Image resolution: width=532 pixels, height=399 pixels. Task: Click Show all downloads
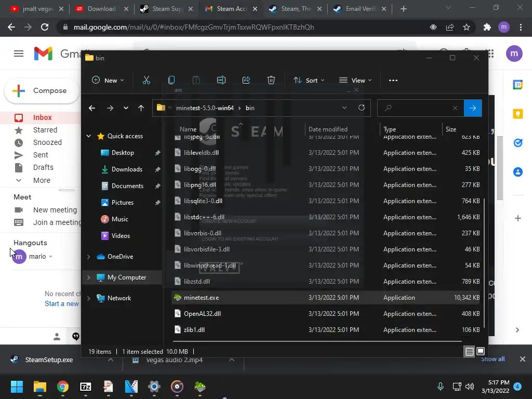coord(493,359)
